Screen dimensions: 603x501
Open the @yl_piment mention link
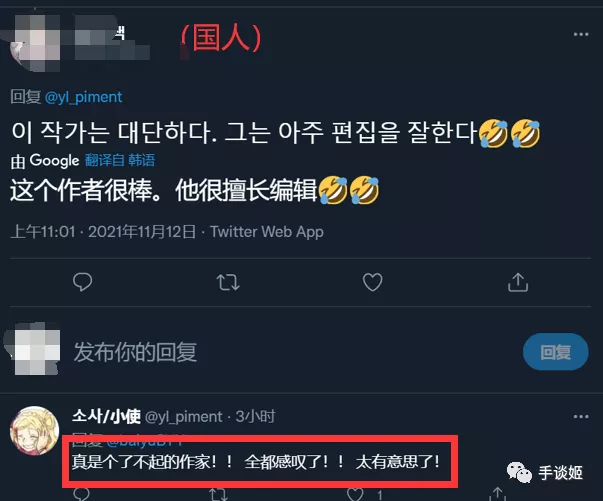pos(83,97)
